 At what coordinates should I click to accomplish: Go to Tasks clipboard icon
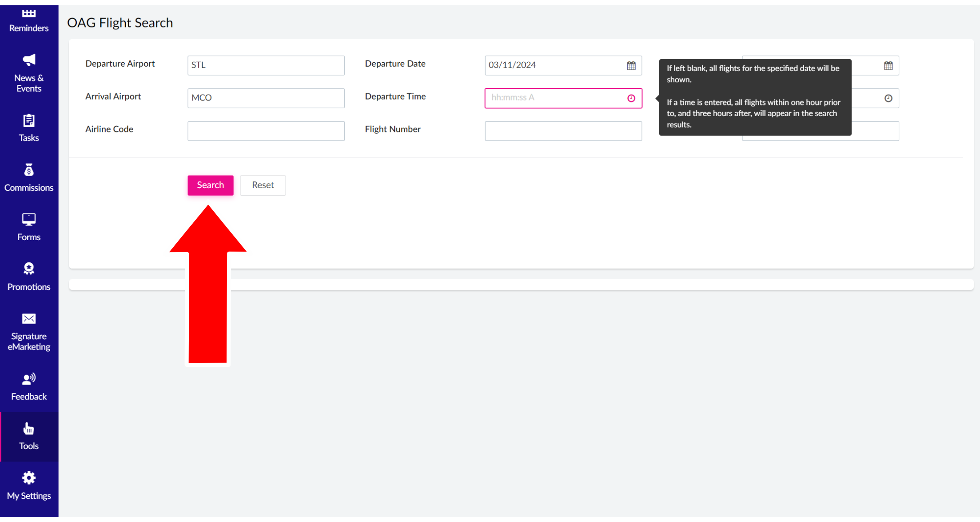click(x=29, y=120)
